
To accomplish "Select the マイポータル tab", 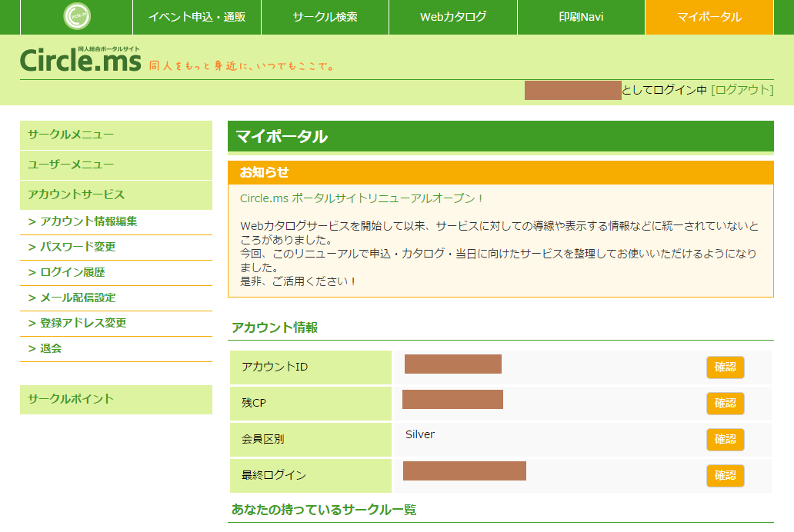I will coord(709,17).
